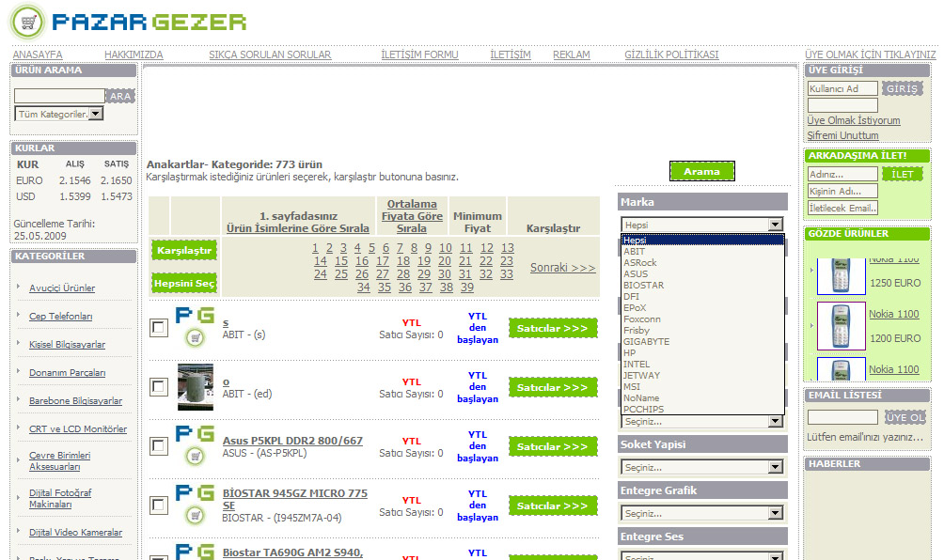Go to results page 2

[x=329, y=248]
